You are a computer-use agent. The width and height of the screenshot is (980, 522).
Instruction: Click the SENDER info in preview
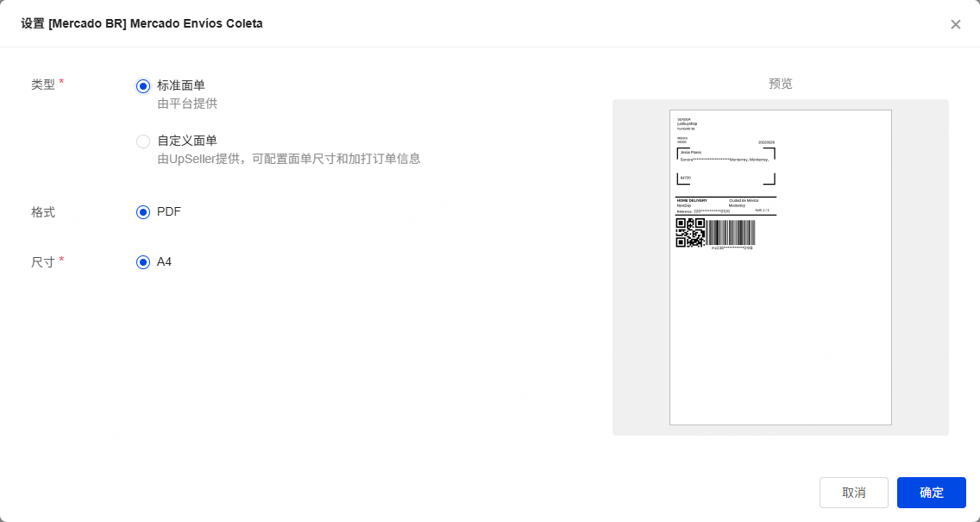[x=687, y=123]
